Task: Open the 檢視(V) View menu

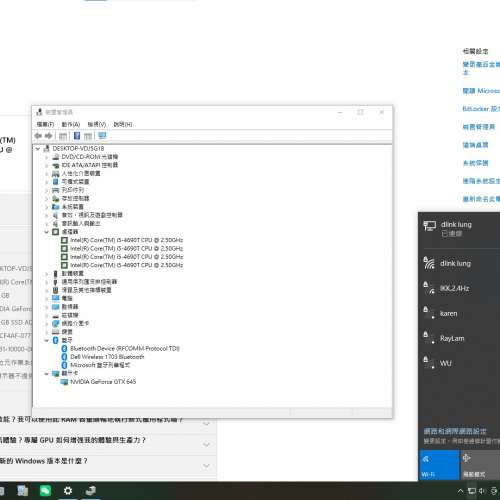Action: (97, 124)
